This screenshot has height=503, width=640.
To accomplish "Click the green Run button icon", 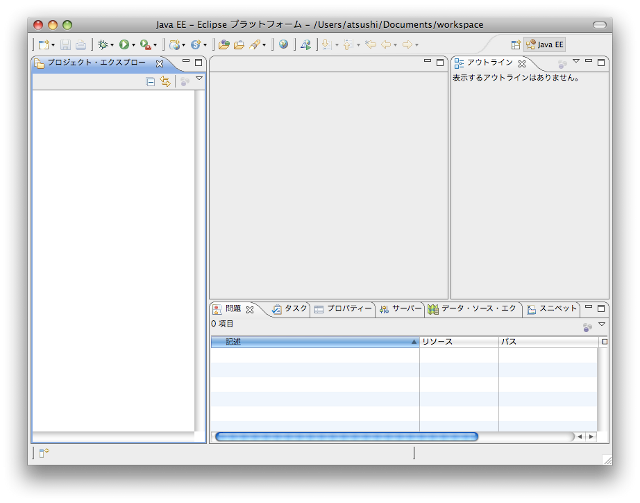I will click(x=124, y=44).
